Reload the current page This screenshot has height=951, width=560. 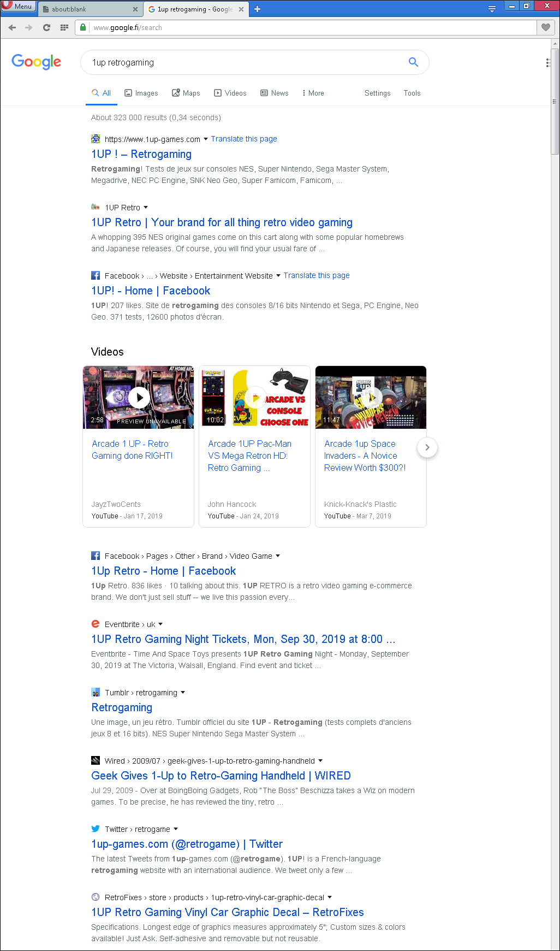coord(47,27)
